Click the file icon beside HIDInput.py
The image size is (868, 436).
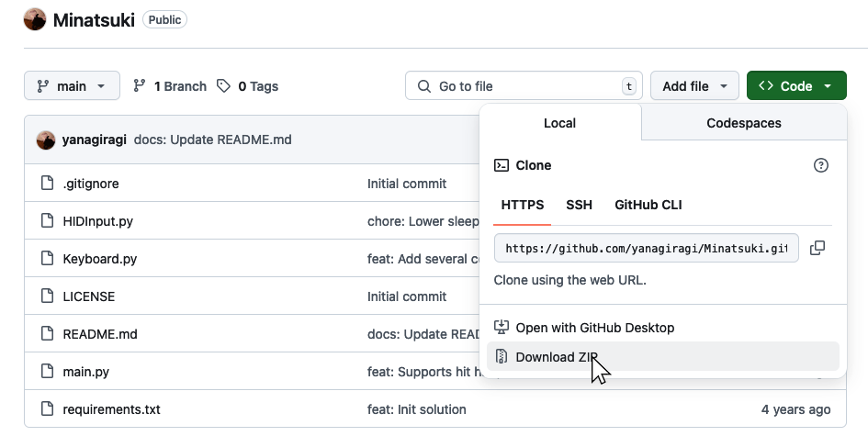coord(48,220)
